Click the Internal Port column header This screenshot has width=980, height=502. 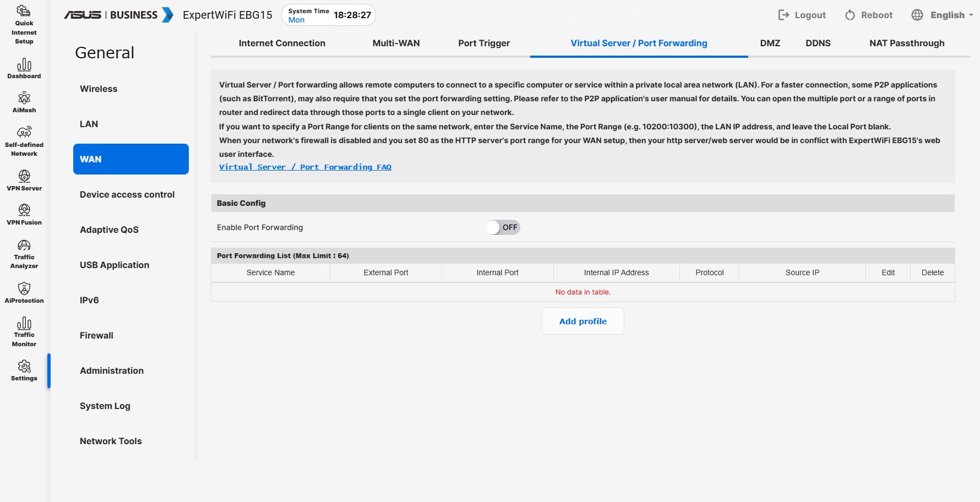(498, 272)
